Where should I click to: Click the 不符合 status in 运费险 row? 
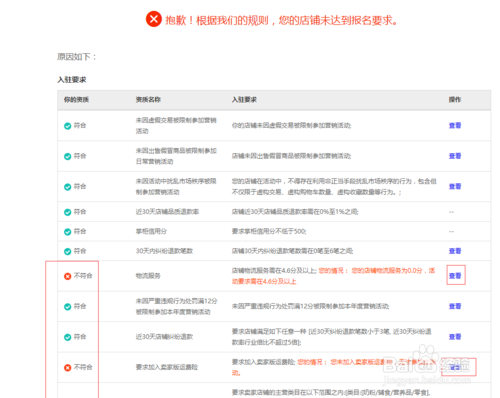(83, 367)
